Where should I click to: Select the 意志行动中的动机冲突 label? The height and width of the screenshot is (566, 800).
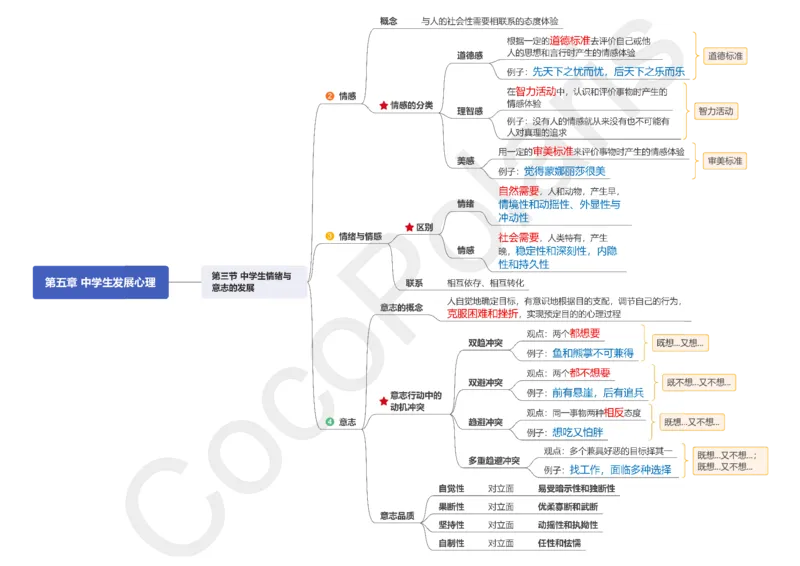coord(416,401)
